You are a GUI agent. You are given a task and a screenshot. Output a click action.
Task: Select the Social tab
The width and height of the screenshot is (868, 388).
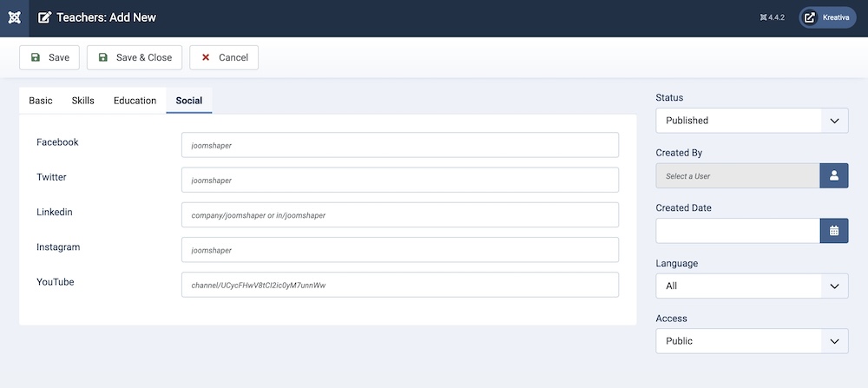[189, 101]
